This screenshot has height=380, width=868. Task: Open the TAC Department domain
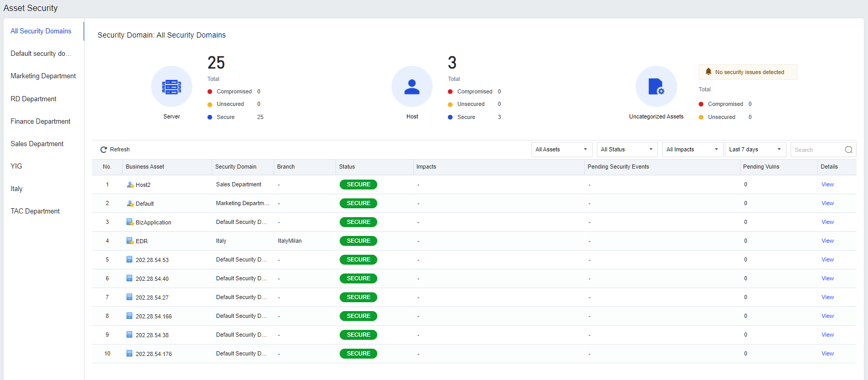[x=35, y=211]
